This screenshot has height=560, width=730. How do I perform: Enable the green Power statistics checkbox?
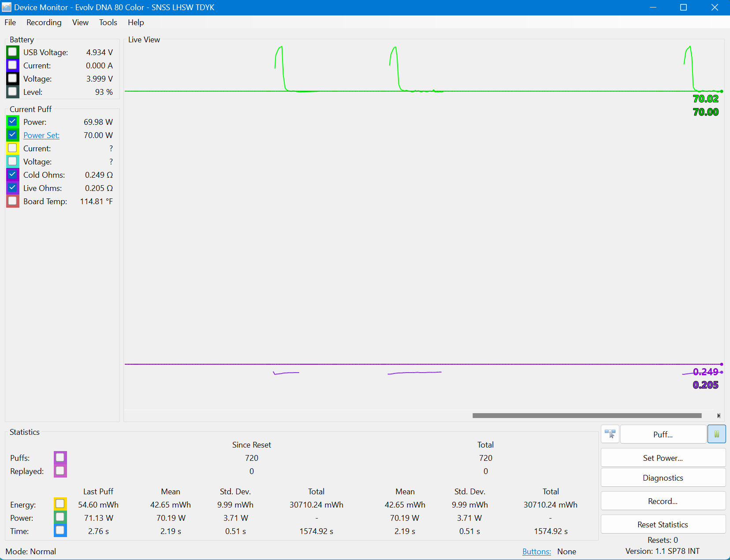(60, 517)
